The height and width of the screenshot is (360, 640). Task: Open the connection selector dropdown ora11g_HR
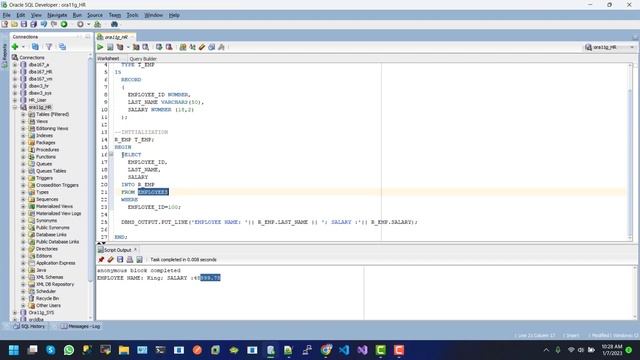[610, 47]
